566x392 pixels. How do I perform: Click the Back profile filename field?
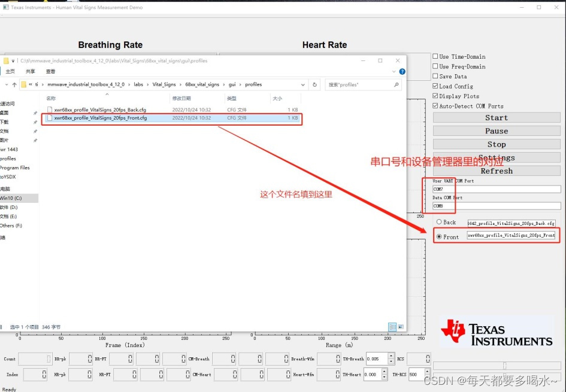[511, 223]
